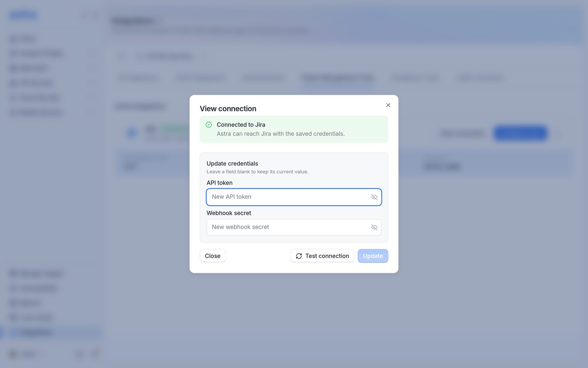Click the API token field label
The height and width of the screenshot is (368, 588).
coord(219,183)
